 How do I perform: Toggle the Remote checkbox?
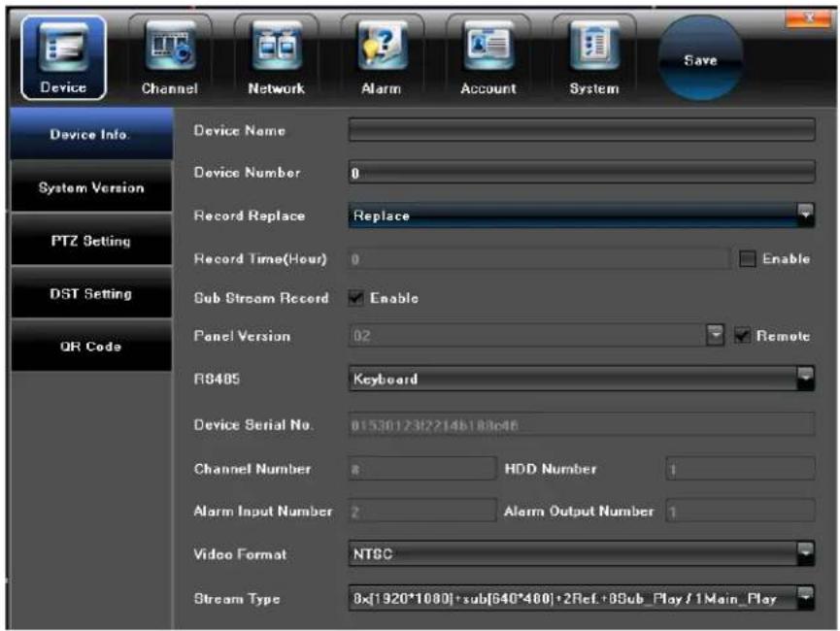coord(742,336)
